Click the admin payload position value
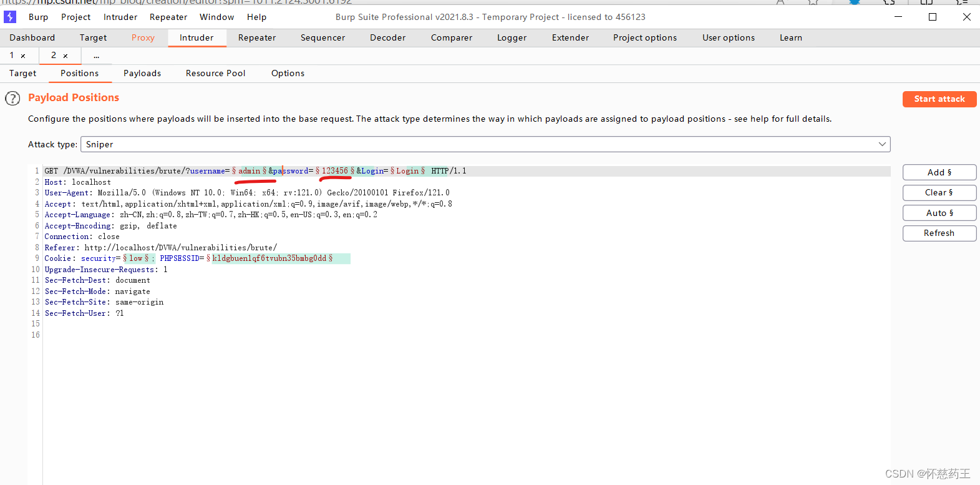This screenshot has width=980, height=485. (x=250, y=171)
